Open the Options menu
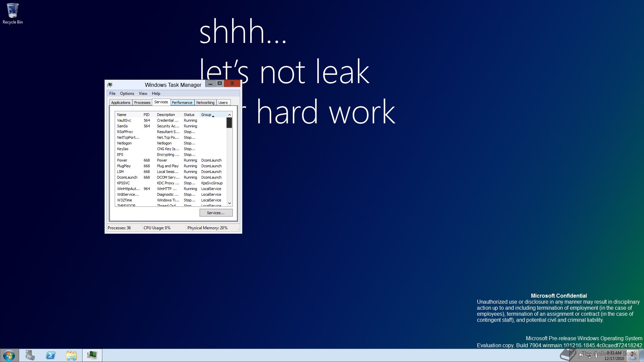This screenshot has height=362, width=644. click(x=127, y=94)
